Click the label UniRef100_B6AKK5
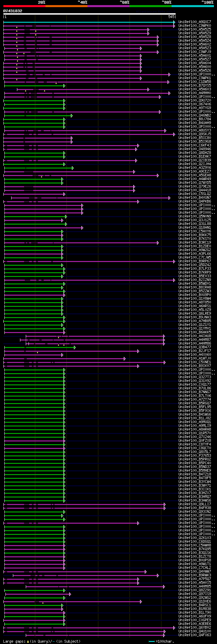 (195, 332)
